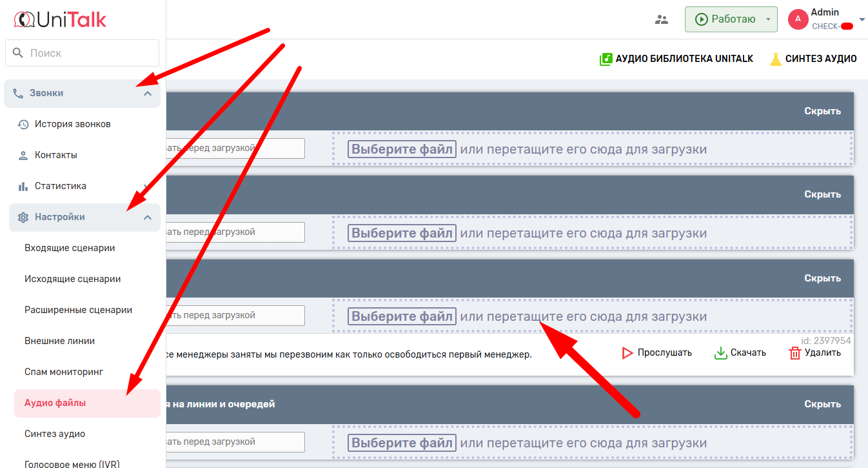Screen dimensions: 868x468
Task: Hide the first audio section with Скрыть
Action: coord(822,111)
